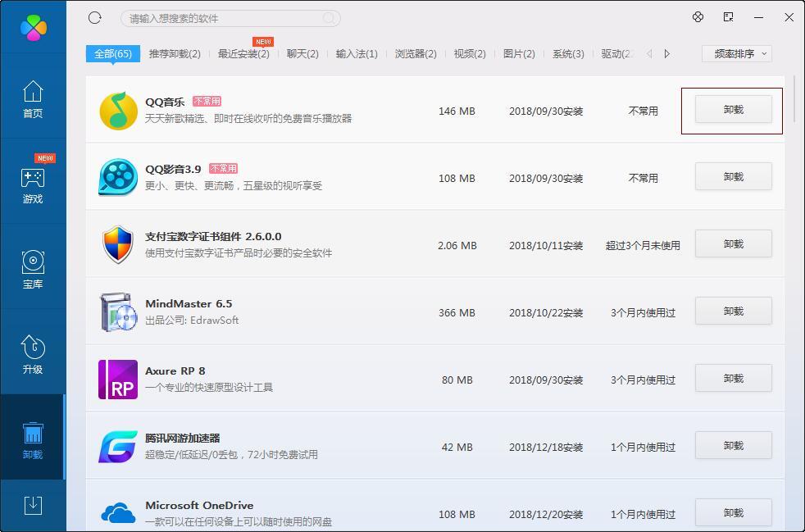Click the refresh icon beside the search bar
The image size is (805, 532).
(94, 17)
